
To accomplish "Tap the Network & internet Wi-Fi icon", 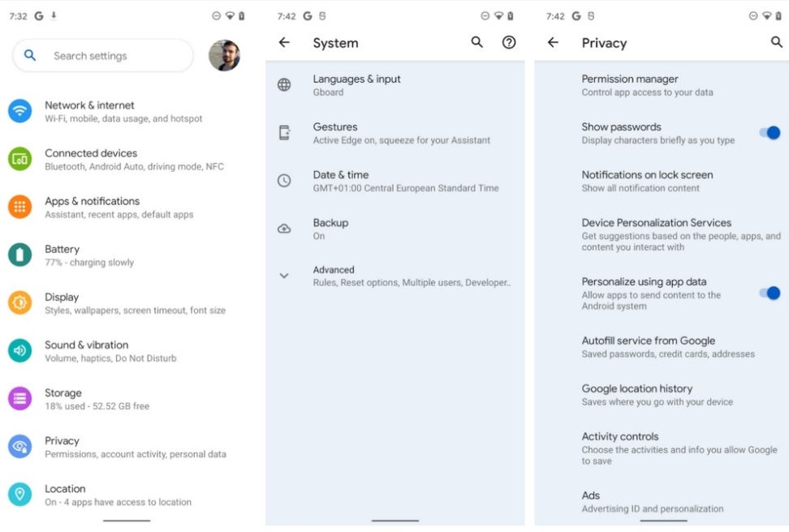I will tap(19, 111).
